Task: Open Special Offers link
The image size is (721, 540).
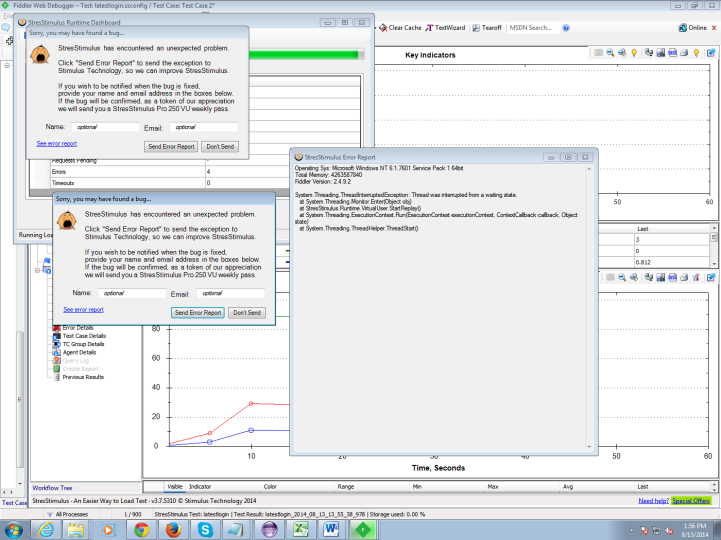Action: point(691,501)
